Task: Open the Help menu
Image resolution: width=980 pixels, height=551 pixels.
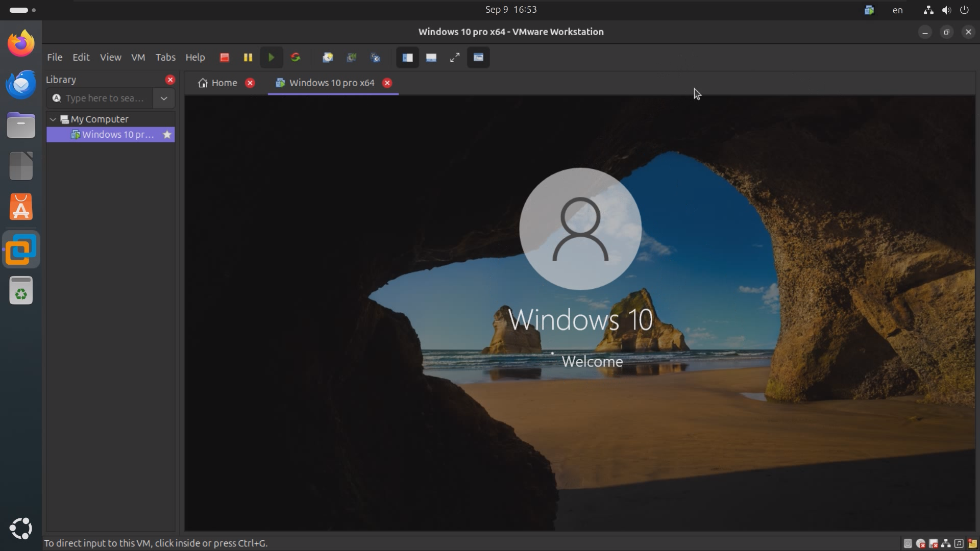Action: 195,57
